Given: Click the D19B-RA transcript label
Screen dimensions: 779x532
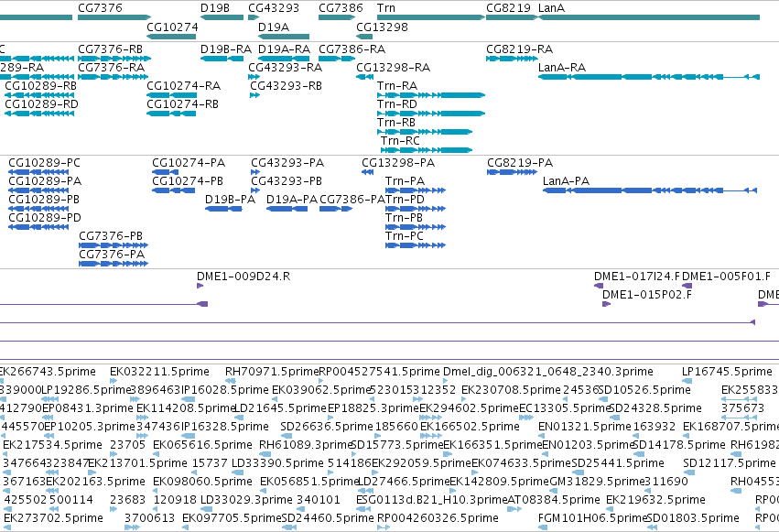Looking at the screenshot, I should (x=226, y=49).
